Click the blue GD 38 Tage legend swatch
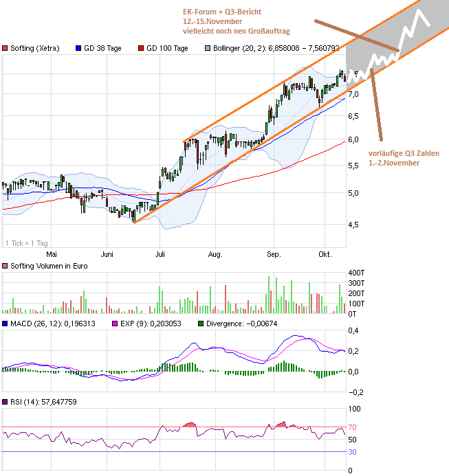449x476 pixels. (x=78, y=48)
